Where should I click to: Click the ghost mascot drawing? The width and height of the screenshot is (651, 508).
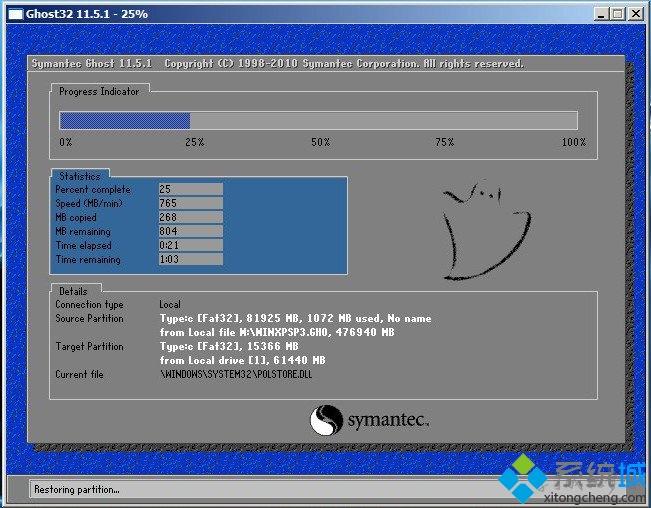[x=486, y=230]
